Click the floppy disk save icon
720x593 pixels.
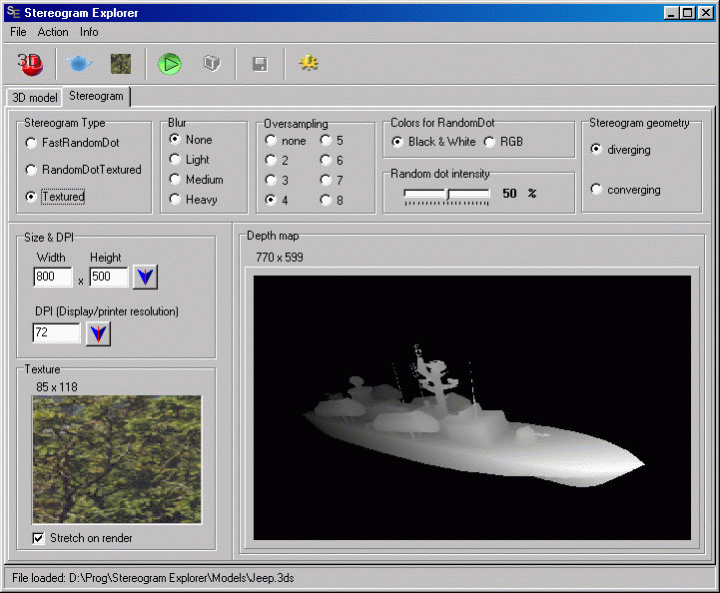coord(259,65)
